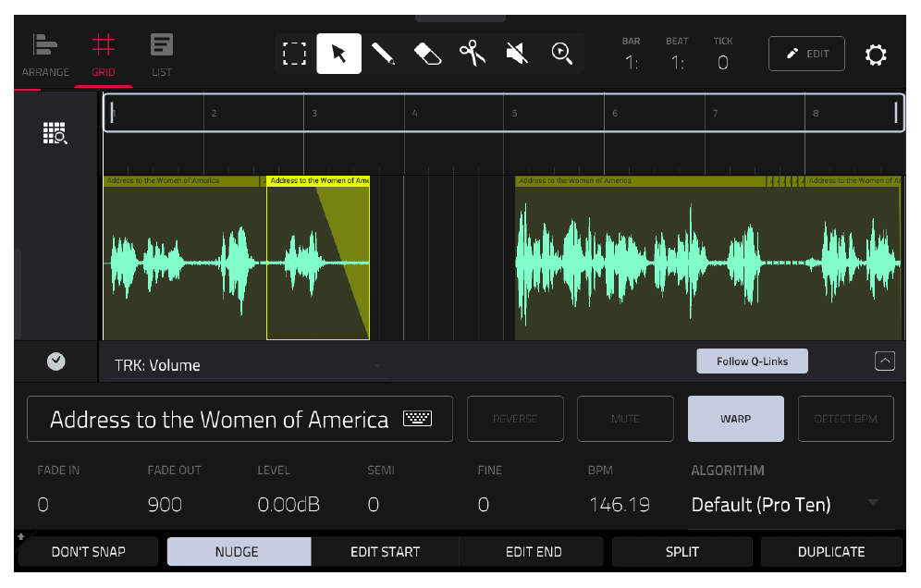Open keyboard to rename the region
Image resolution: width=921 pixels, height=588 pixels.
click(x=418, y=418)
